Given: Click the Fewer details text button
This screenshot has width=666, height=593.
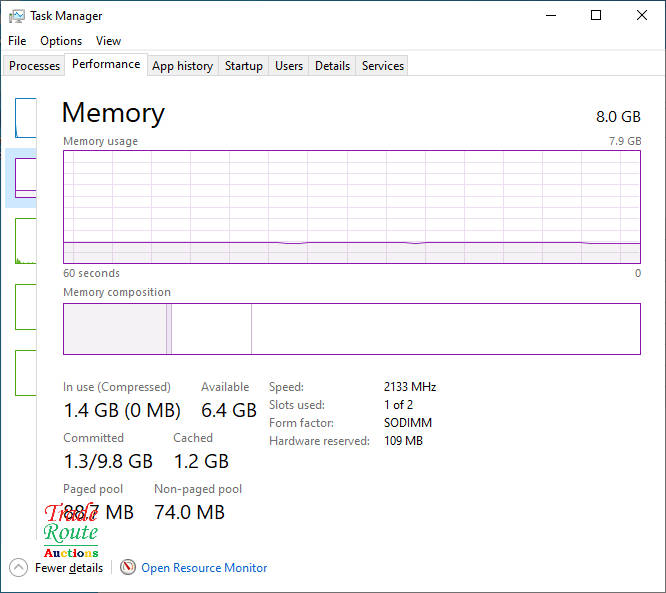Looking at the screenshot, I should pos(69,568).
